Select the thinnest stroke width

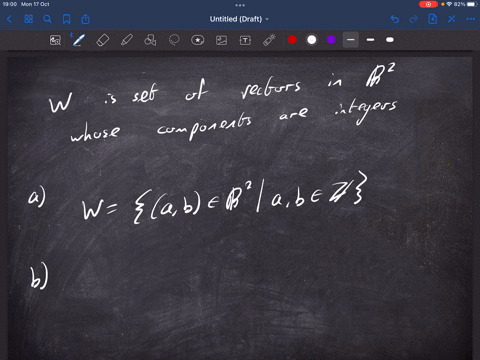click(351, 40)
